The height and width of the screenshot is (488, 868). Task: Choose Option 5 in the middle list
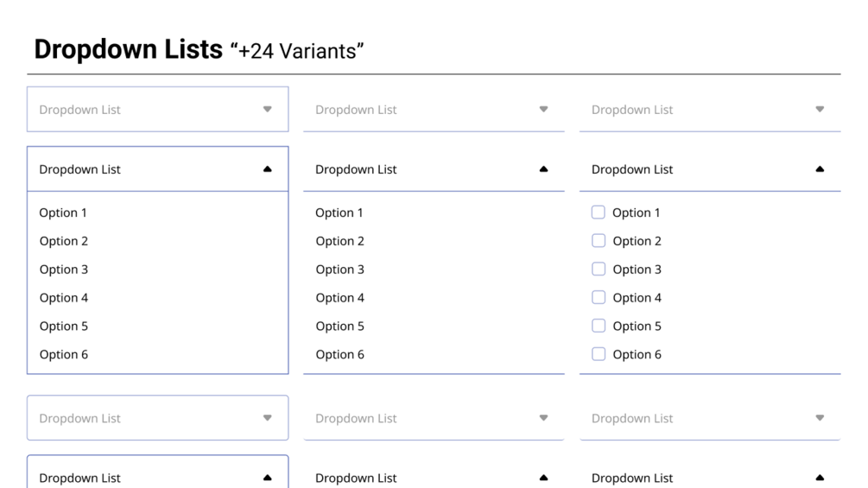coord(340,326)
